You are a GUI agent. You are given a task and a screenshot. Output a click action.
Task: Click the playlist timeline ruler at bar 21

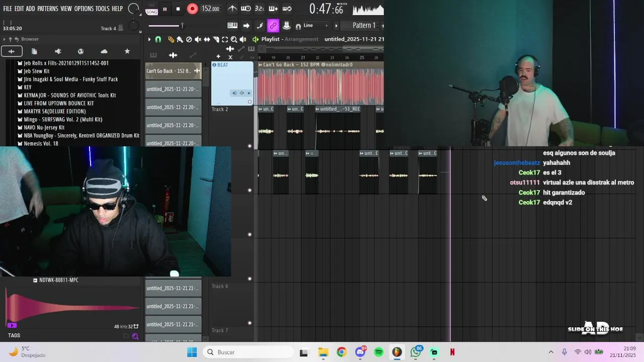point(302,57)
